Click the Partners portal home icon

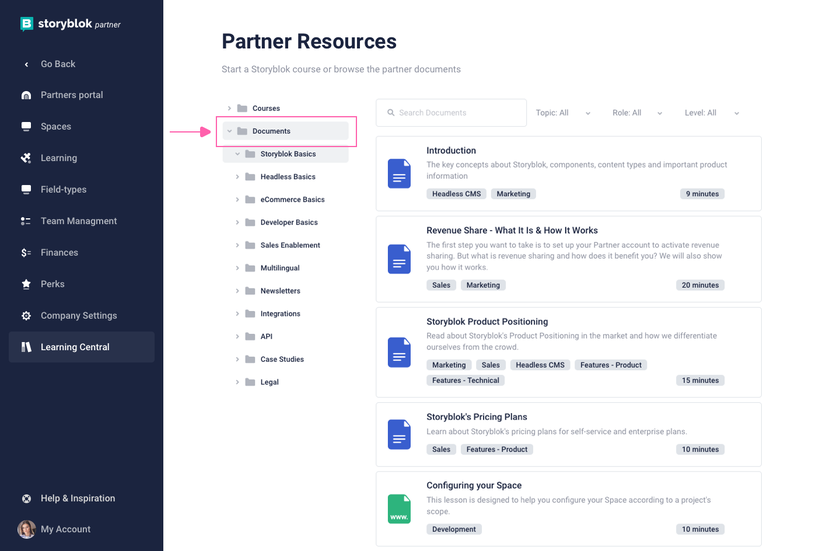click(x=26, y=95)
